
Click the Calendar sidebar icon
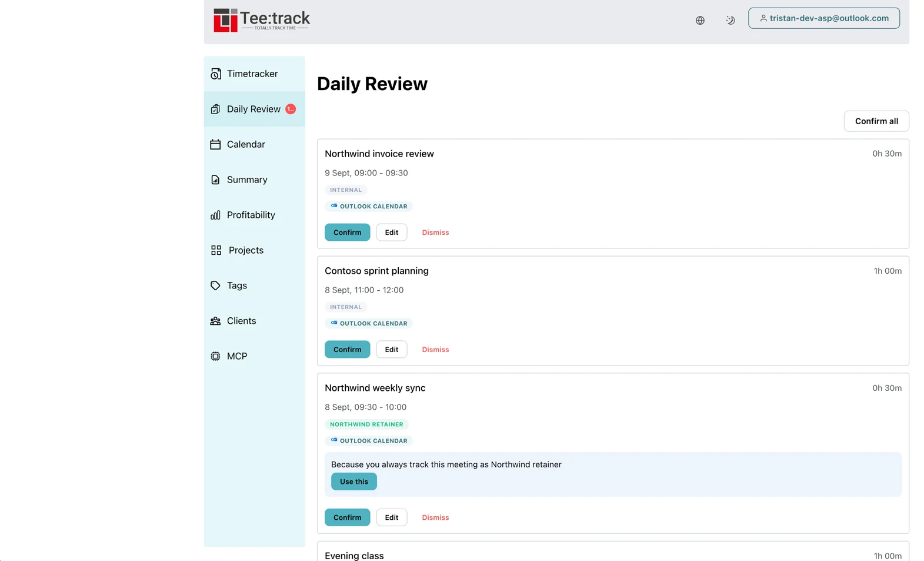pos(216,144)
